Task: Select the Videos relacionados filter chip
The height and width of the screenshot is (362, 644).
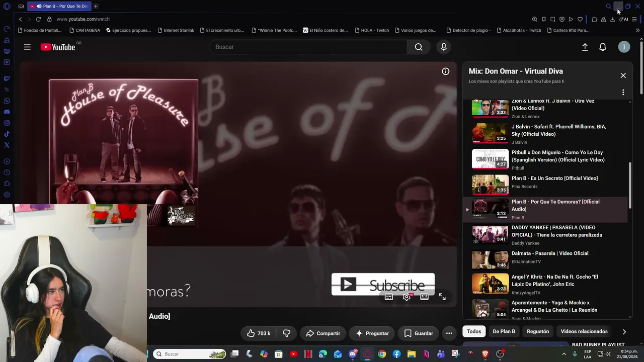Action: click(584, 331)
